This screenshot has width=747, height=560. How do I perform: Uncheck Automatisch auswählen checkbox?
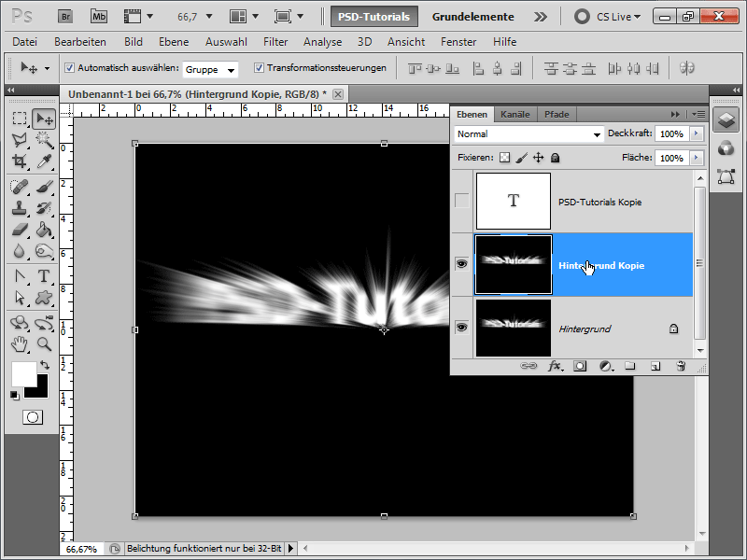pyautogui.click(x=70, y=68)
